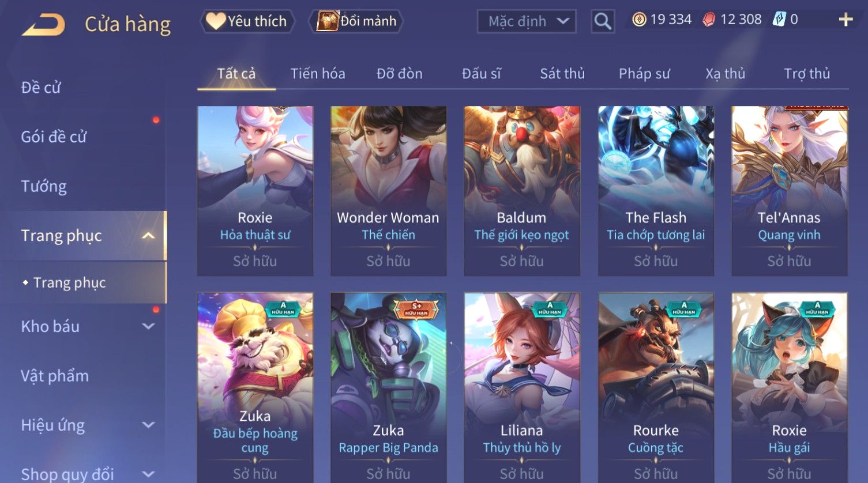Click the golden back arrow icon
This screenshot has height=483, width=868.
tap(44, 24)
